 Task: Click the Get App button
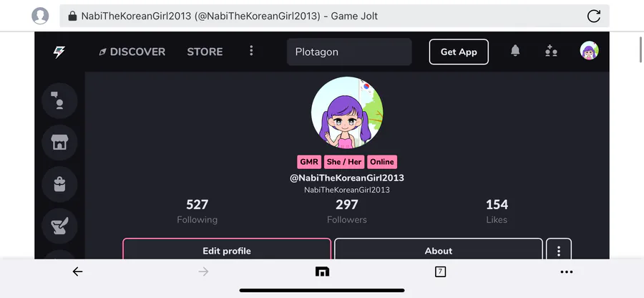459,52
